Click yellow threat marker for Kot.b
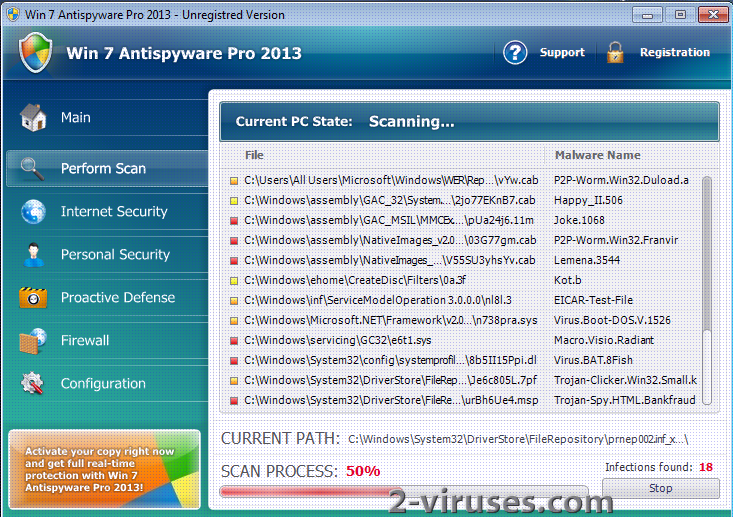 click(x=234, y=281)
